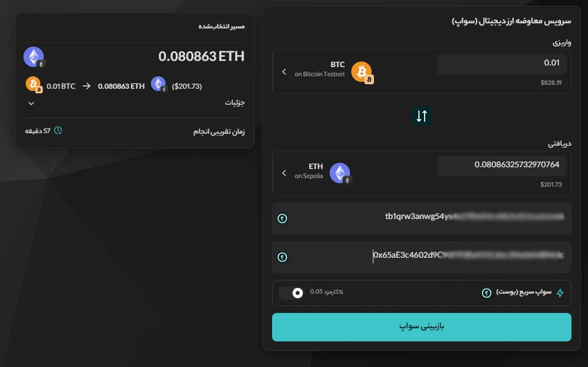Click the Ethereum logo in receive field

340,174
